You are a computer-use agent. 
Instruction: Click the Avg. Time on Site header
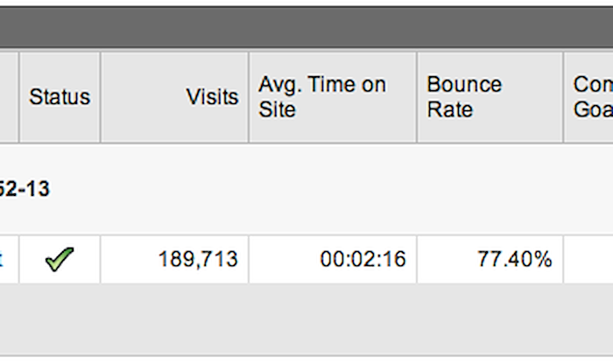[333, 97]
